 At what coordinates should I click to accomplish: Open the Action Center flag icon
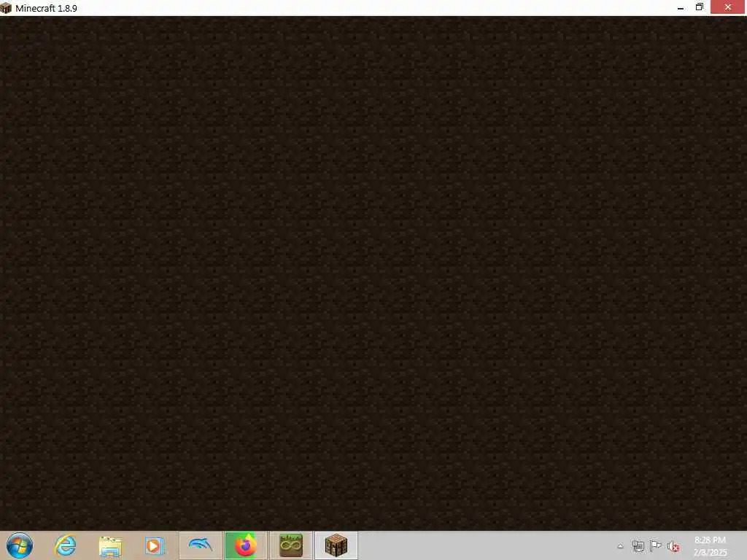(656, 545)
